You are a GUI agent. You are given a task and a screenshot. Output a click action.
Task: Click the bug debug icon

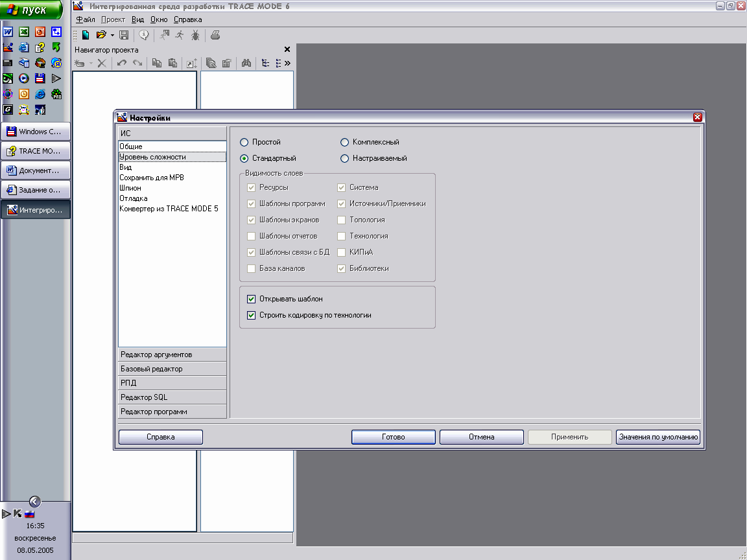click(195, 35)
